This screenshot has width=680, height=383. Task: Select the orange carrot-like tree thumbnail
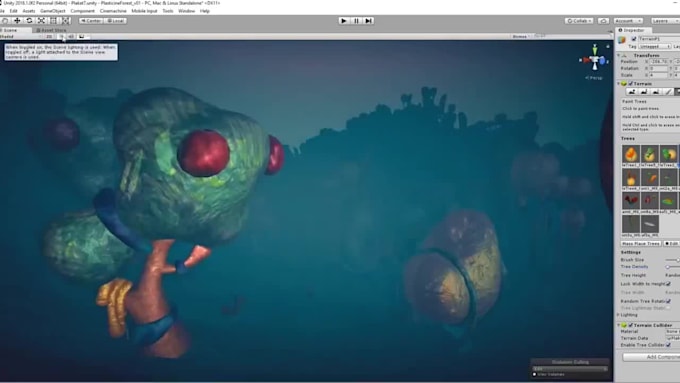click(x=649, y=178)
